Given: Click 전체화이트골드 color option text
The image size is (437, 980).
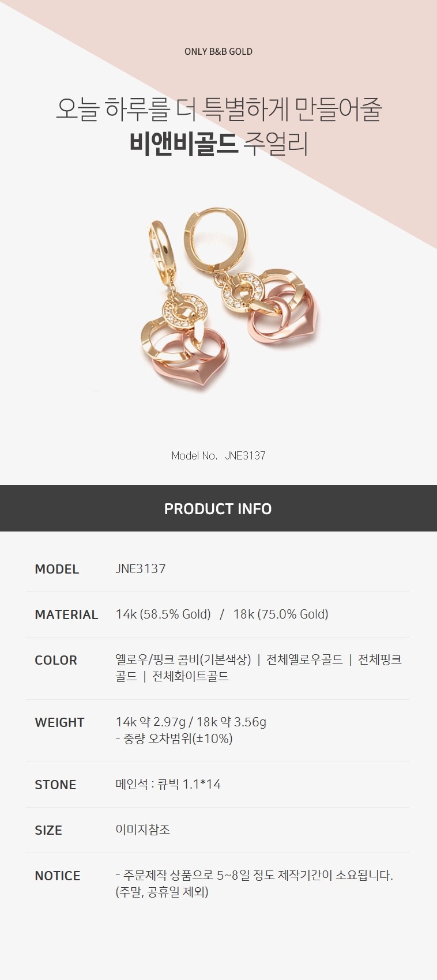Looking at the screenshot, I should (190, 676).
